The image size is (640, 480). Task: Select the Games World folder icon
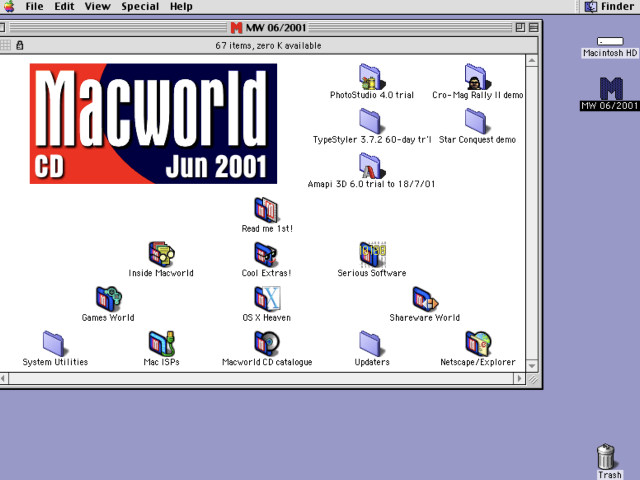click(x=109, y=299)
